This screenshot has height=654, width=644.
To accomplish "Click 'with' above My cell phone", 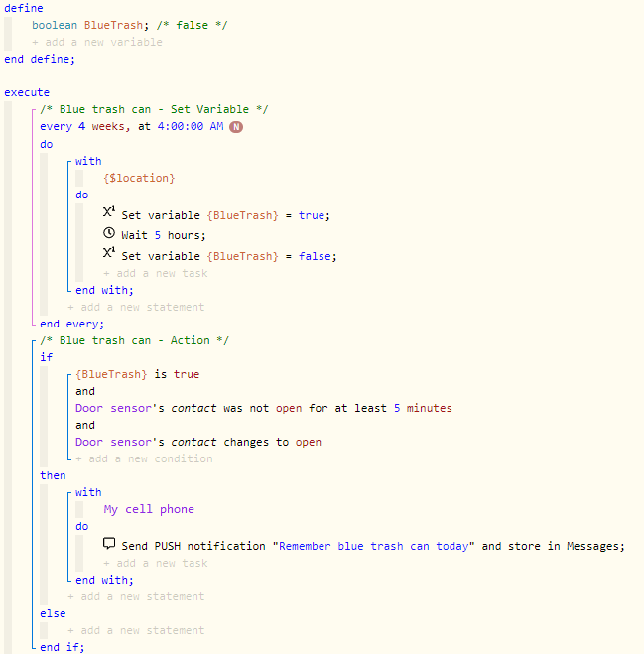I will [x=88, y=492].
